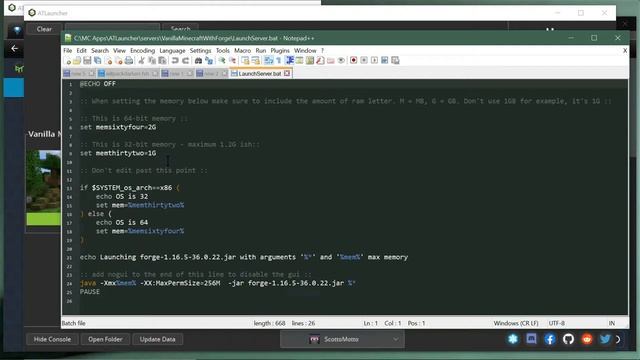
Task: Toggle synchronized horizontal scrolling icon
Action: pyautogui.click(x=256, y=61)
